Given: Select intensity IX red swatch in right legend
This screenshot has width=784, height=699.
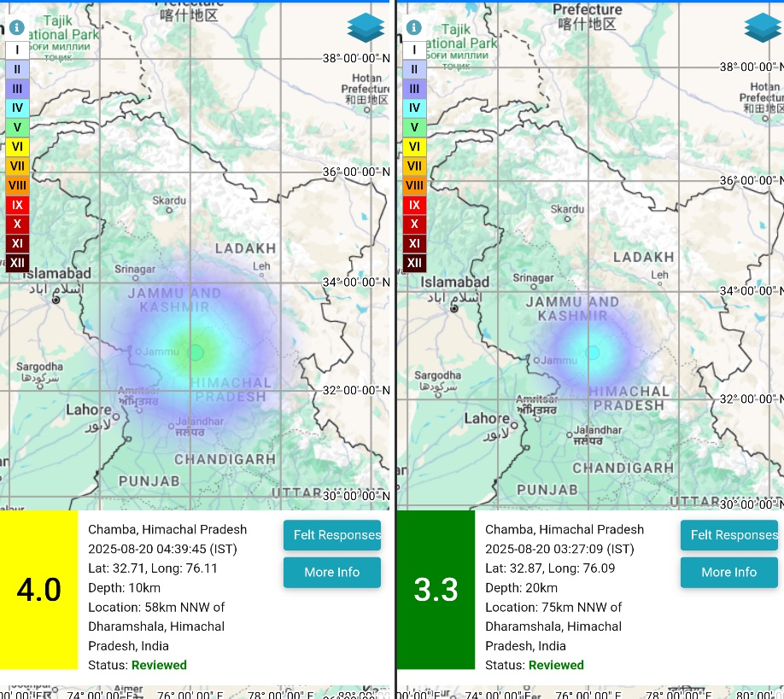Looking at the screenshot, I should (414, 205).
